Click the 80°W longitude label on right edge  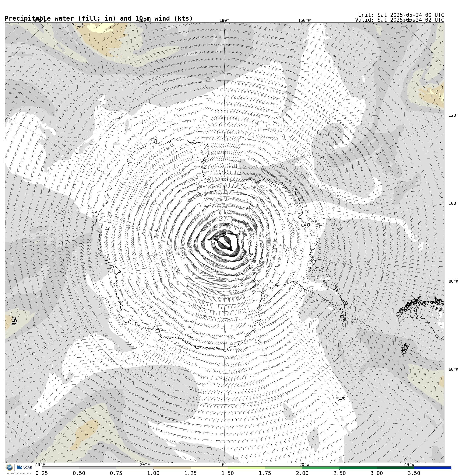coord(453,281)
